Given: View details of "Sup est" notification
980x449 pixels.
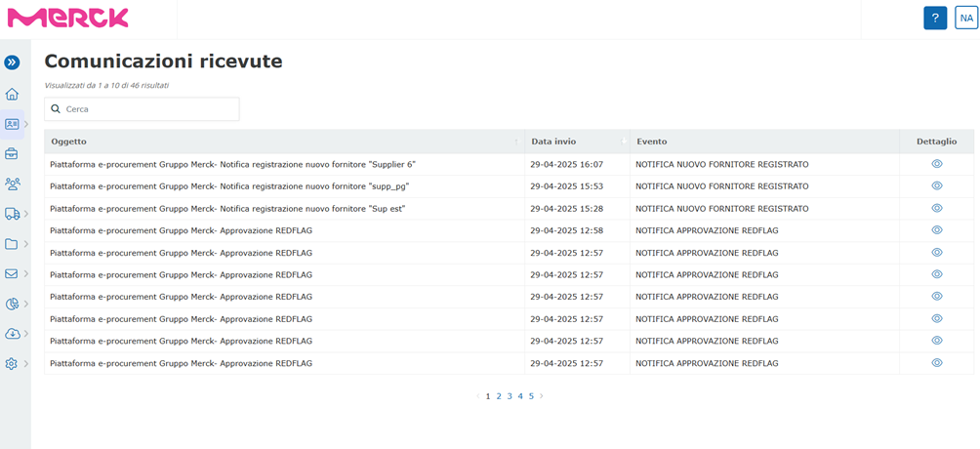Looking at the screenshot, I should (936, 208).
